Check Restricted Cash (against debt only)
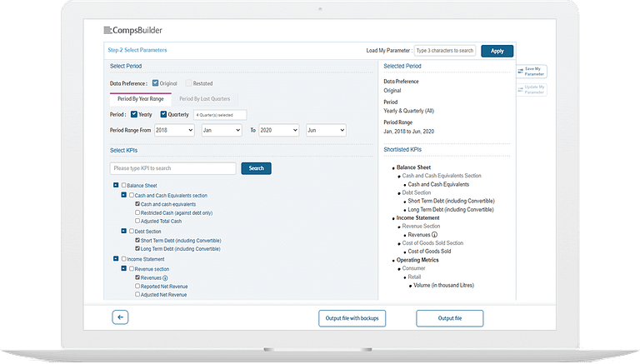640x364 pixels. coord(137,212)
